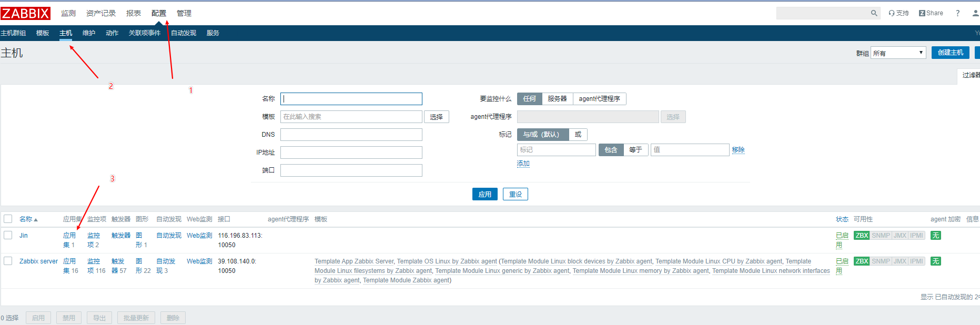Open the Configuration top menu
The image size is (980, 325).
(x=158, y=13)
